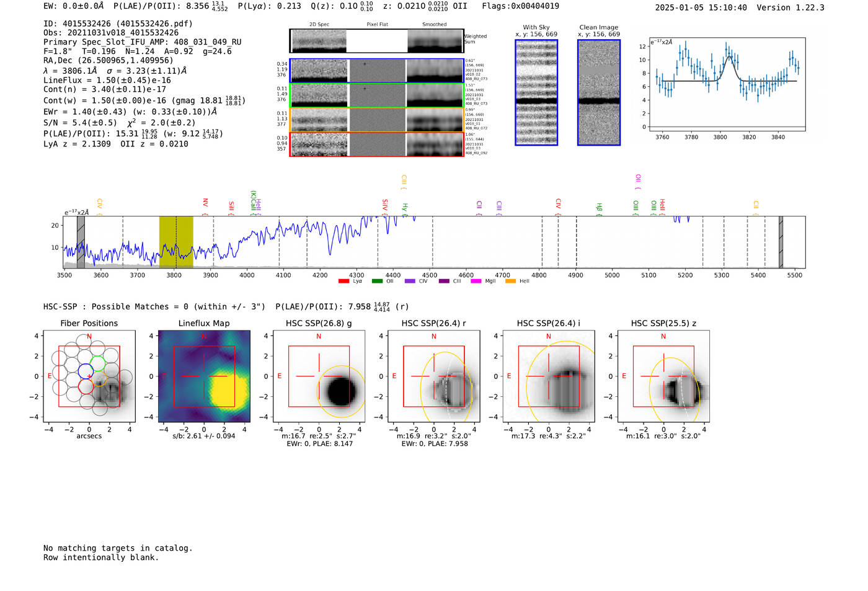Select the 'Row intentionally blank.' text

coord(101,558)
